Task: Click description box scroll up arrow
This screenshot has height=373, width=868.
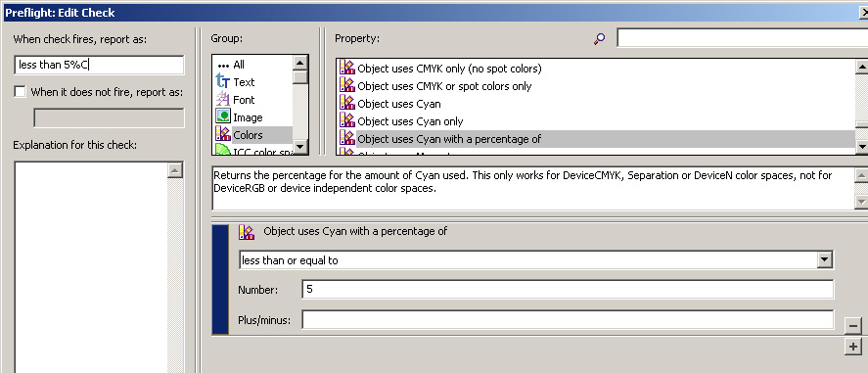Action: [861, 175]
